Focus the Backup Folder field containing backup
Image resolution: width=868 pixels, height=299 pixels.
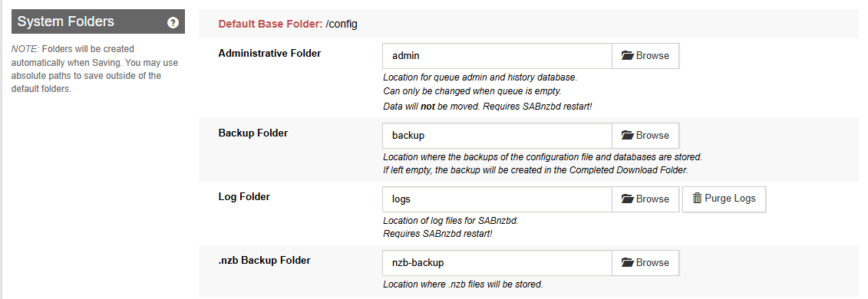(x=497, y=136)
